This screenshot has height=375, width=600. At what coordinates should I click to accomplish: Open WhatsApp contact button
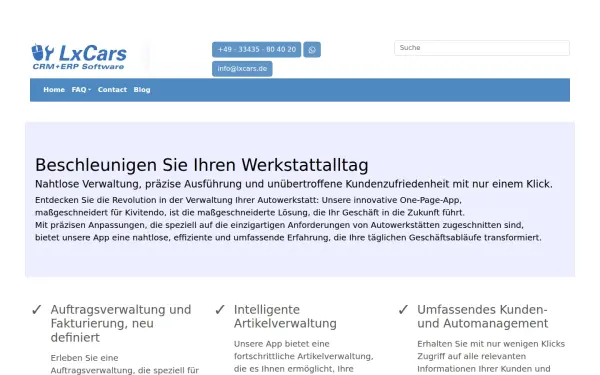(x=312, y=50)
